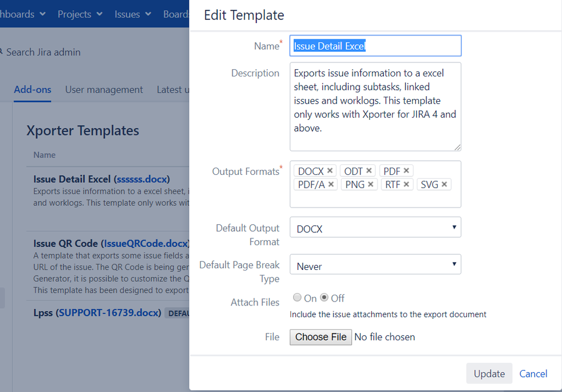Viewport: 562px width, 392px height.
Task: Switch to the Add-ons tab
Action: click(33, 89)
